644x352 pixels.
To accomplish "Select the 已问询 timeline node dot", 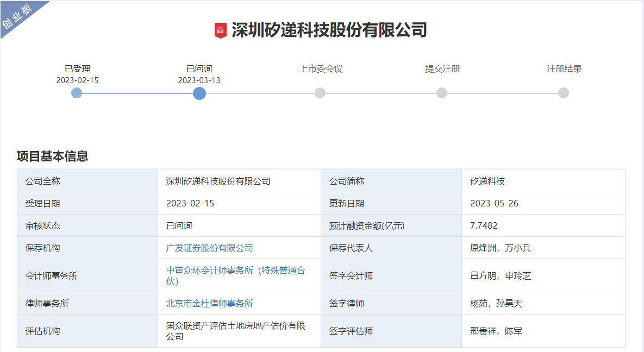I will [x=199, y=93].
